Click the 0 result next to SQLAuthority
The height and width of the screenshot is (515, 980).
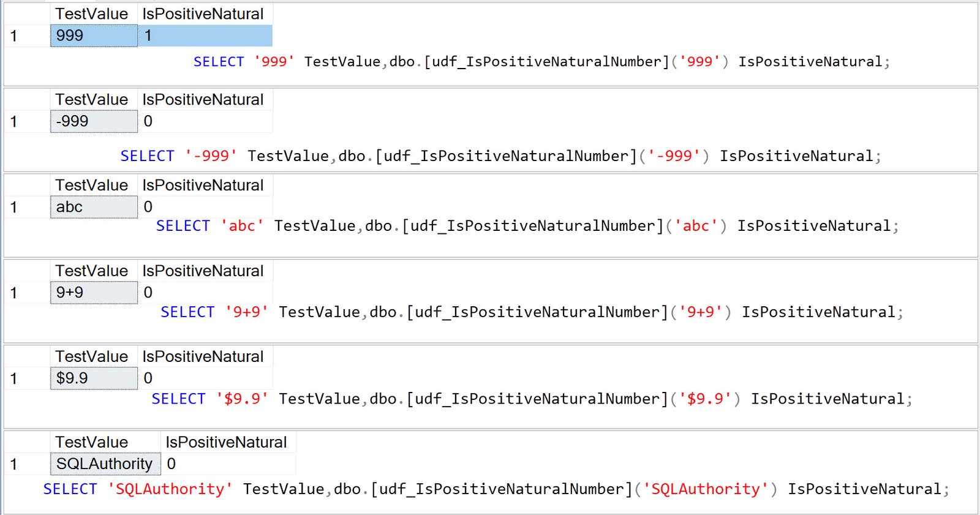coord(228,464)
